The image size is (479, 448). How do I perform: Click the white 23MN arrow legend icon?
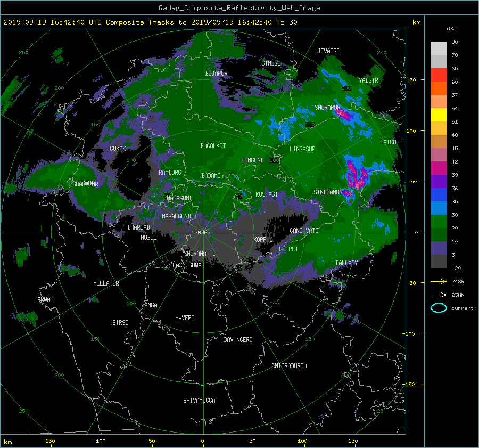pos(439,295)
